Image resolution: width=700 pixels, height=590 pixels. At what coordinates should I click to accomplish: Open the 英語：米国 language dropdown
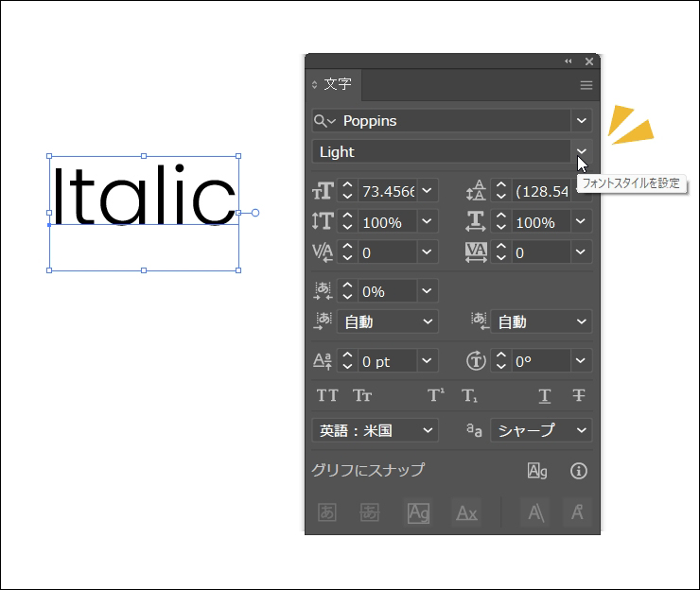point(374,430)
